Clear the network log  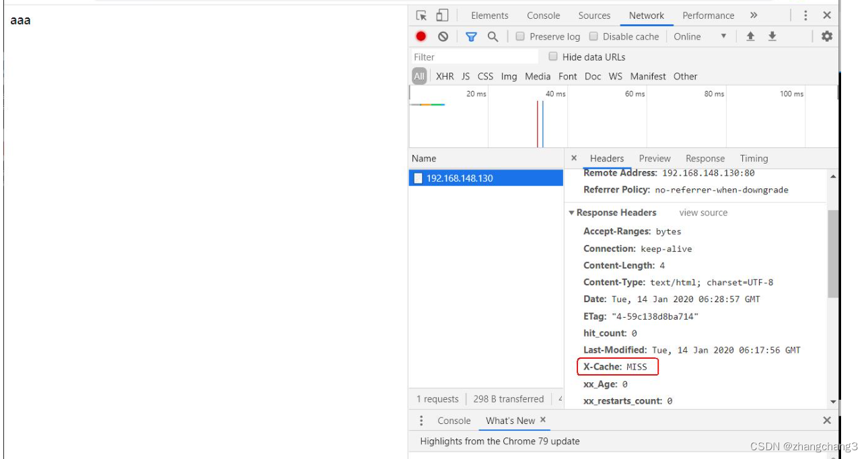click(x=443, y=36)
